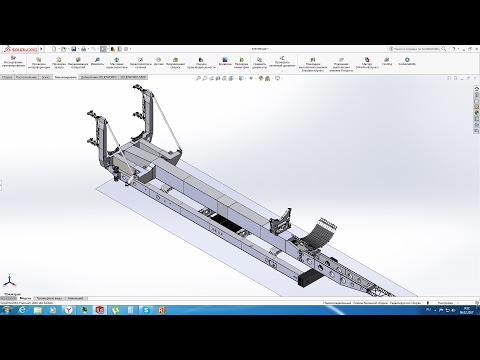Open the Добавления SOLIDWORKS add-ins tab
The image size is (480, 360).
[x=99, y=77]
